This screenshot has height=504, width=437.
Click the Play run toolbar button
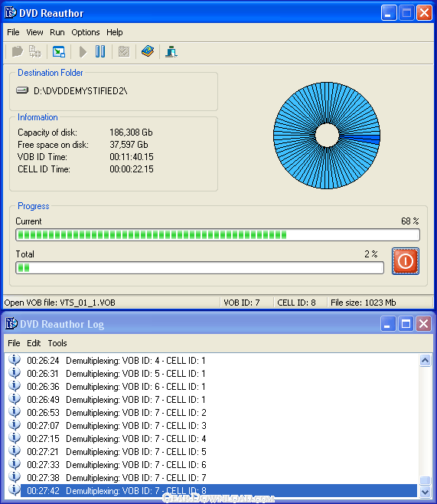(x=83, y=51)
